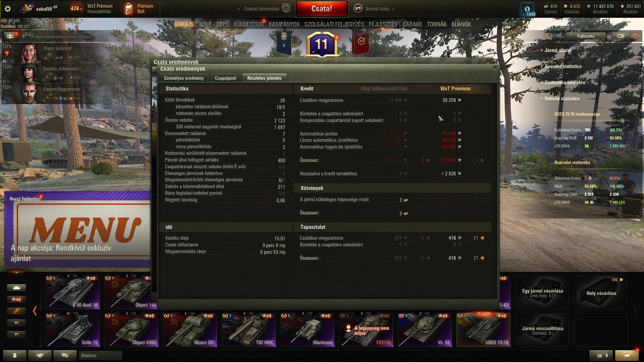Toggle the x2 bonus carousel filter
This screenshot has width=644, height=362.
(x=16, y=299)
